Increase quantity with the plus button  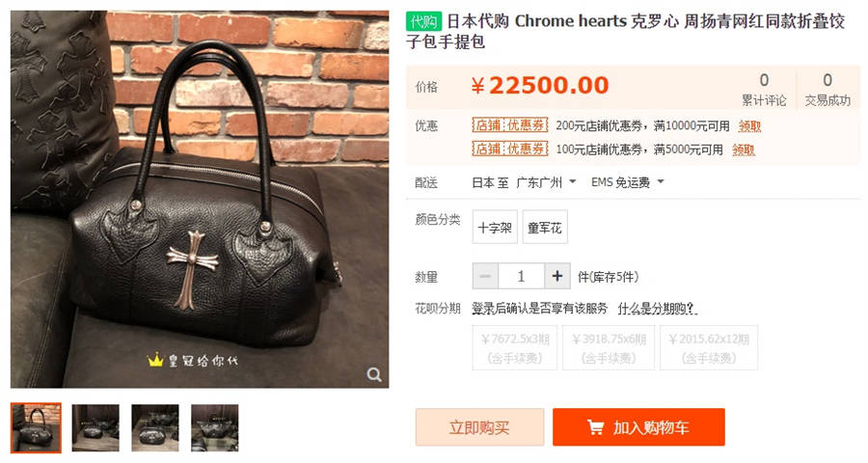[557, 276]
